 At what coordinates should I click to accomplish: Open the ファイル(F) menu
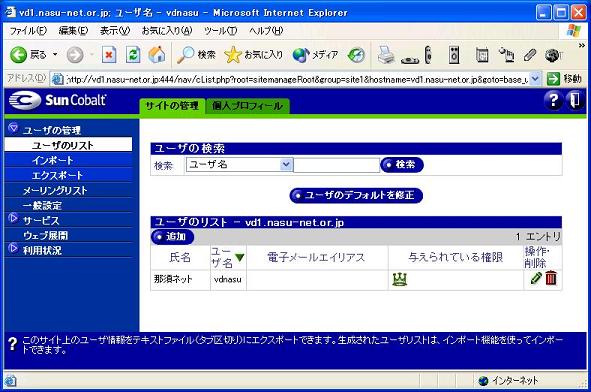[x=28, y=31]
